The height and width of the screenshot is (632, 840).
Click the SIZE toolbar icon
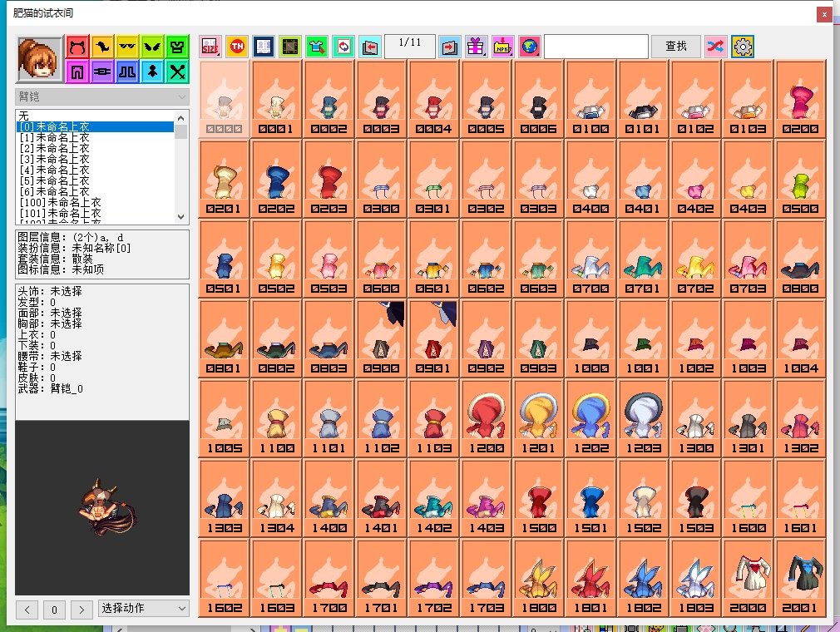[x=210, y=47]
